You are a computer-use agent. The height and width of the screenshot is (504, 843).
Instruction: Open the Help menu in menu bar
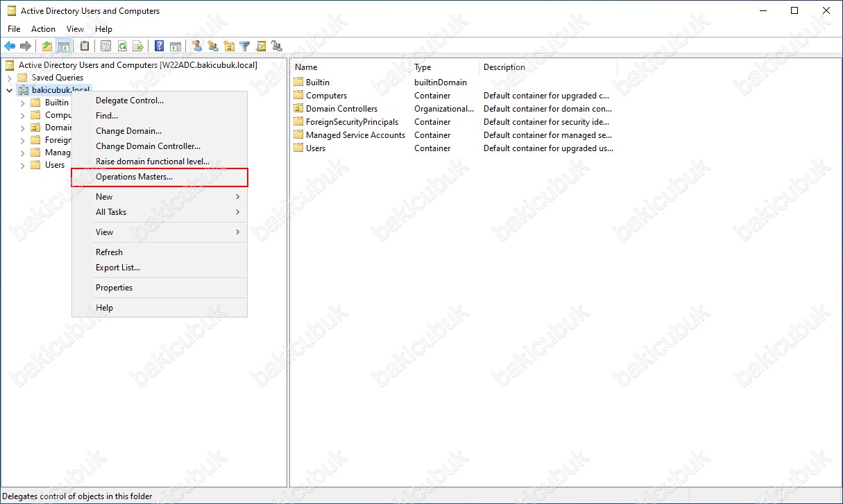[x=103, y=29]
